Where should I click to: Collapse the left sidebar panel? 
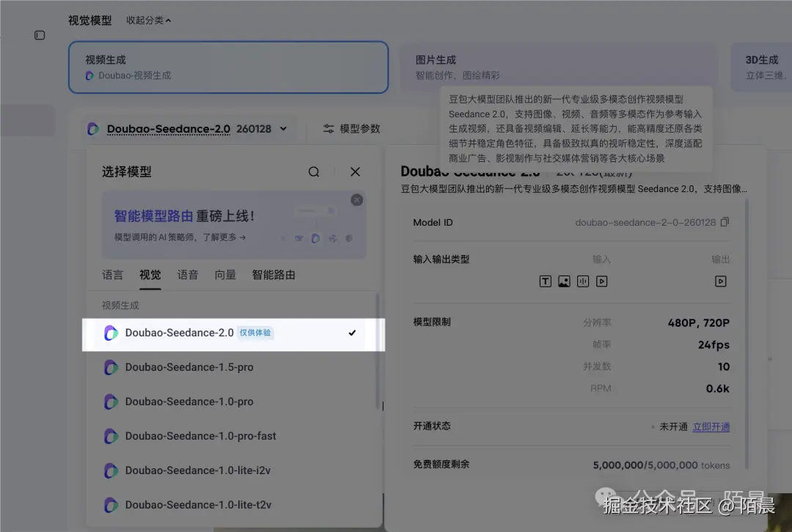40,34
